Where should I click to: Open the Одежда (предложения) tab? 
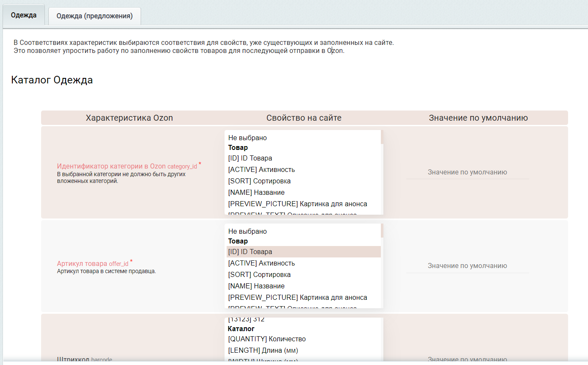(94, 16)
